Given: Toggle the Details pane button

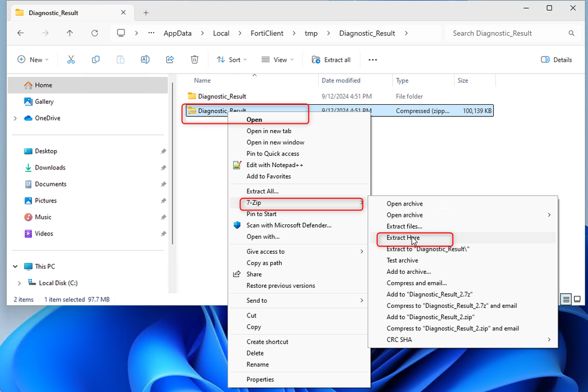Looking at the screenshot, I should pos(556,60).
